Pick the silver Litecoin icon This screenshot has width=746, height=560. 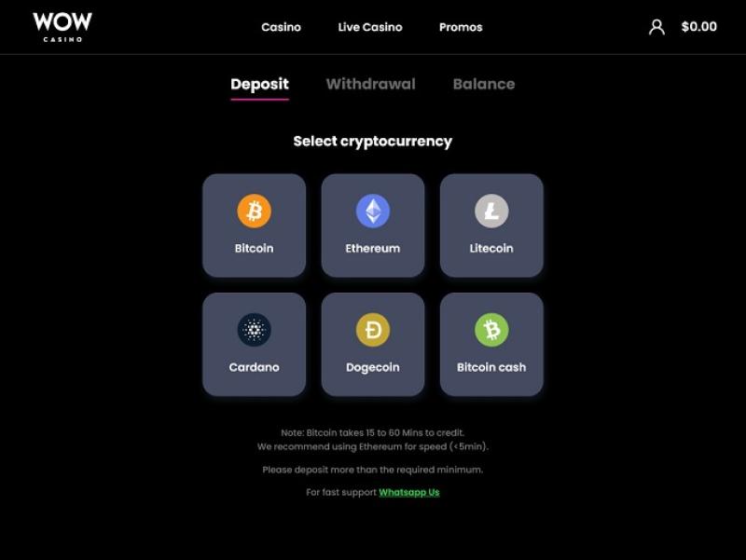[x=491, y=211]
